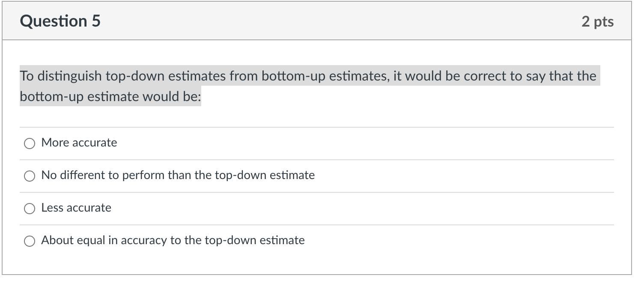
Task: Click the word "accuracy" in the fourth option
Action: click(x=146, y=240)
